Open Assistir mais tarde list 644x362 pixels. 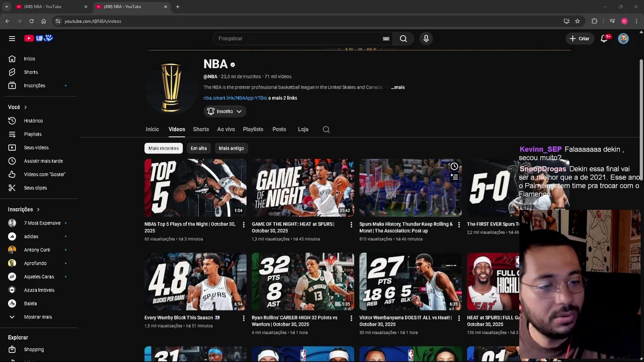39,161
